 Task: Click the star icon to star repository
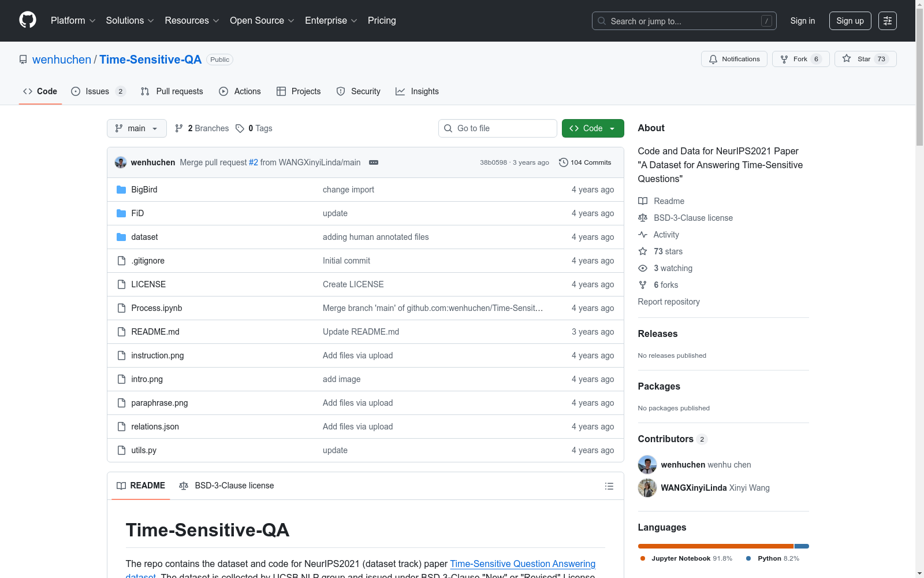coord(847,58)
